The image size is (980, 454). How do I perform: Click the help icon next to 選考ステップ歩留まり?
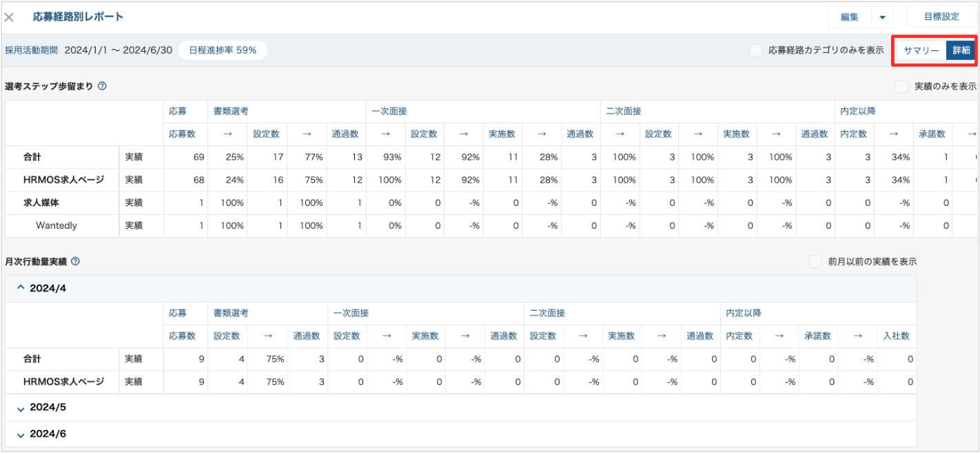pyautogui.click(x=102, y=86)
